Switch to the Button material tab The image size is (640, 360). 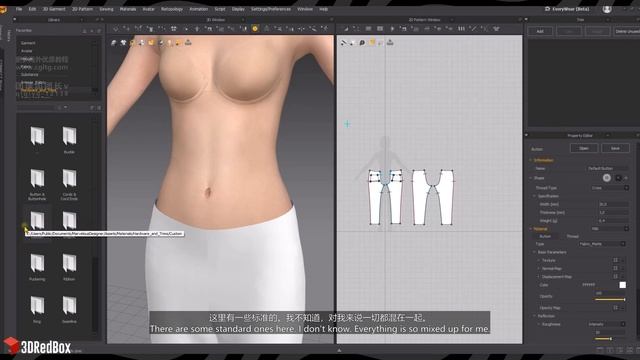[x=545, y=236]
